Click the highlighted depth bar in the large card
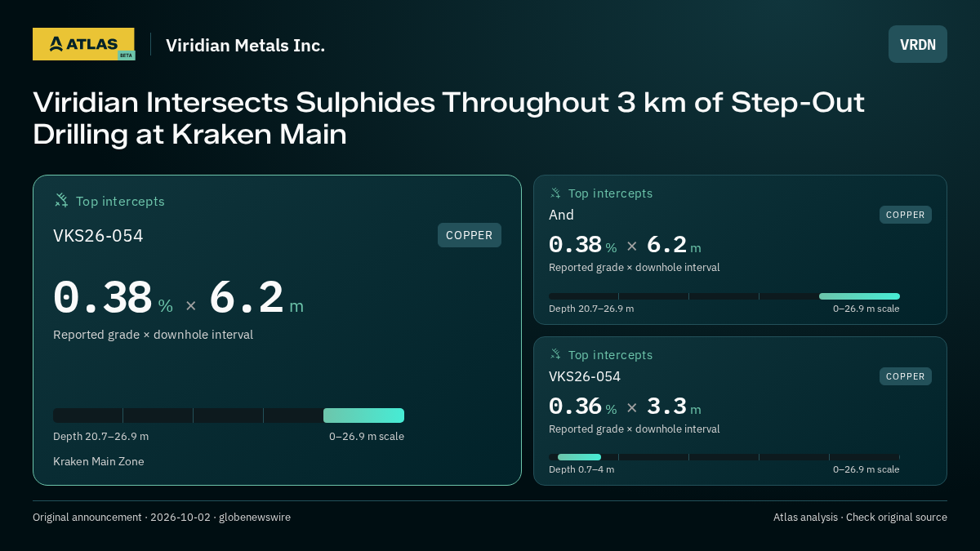This screenshot has height=551, width=980. [363, 415]
